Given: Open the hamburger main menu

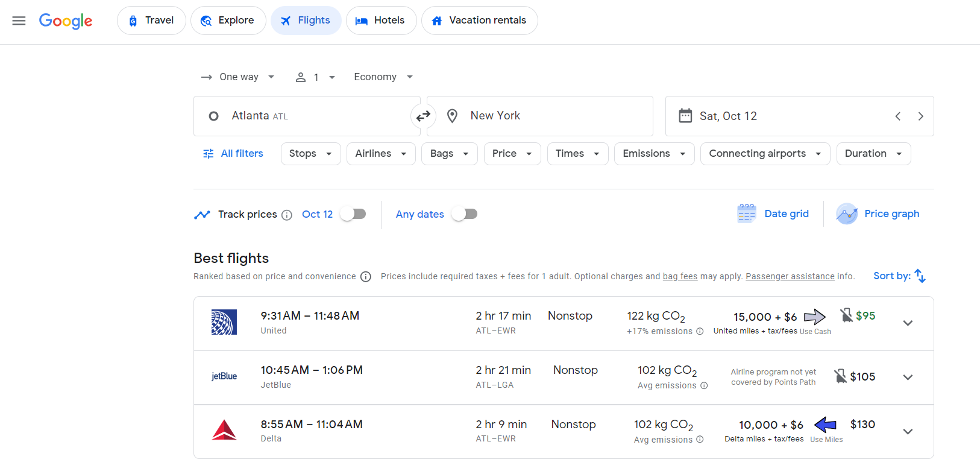Looking at the screenshot, I should tap(19, 21).
